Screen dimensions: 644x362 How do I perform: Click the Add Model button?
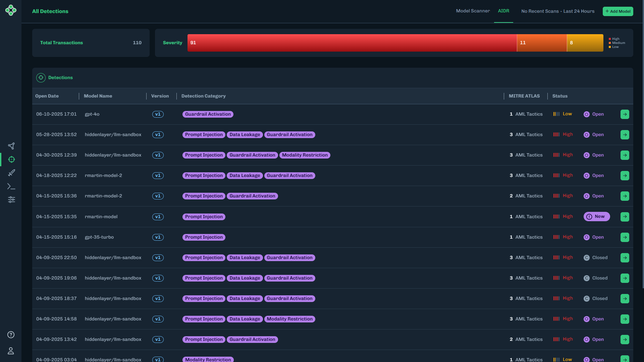tap(618, 11)
